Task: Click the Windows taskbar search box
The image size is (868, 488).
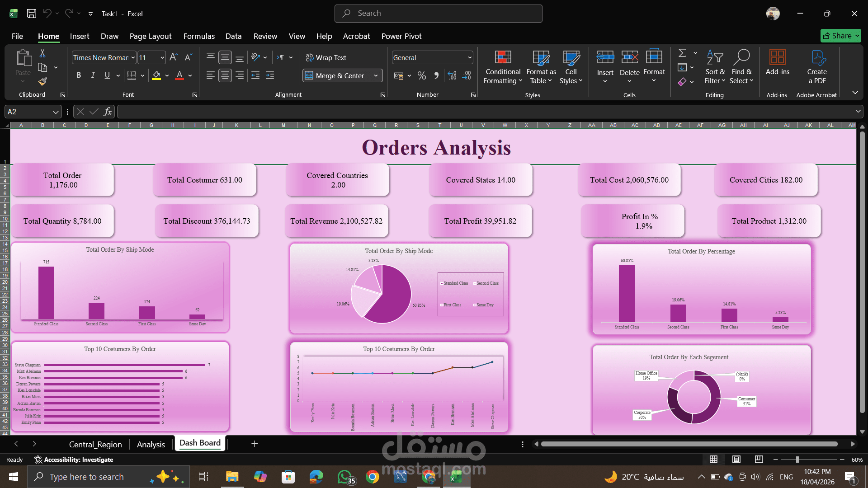Action: (108, 477)
